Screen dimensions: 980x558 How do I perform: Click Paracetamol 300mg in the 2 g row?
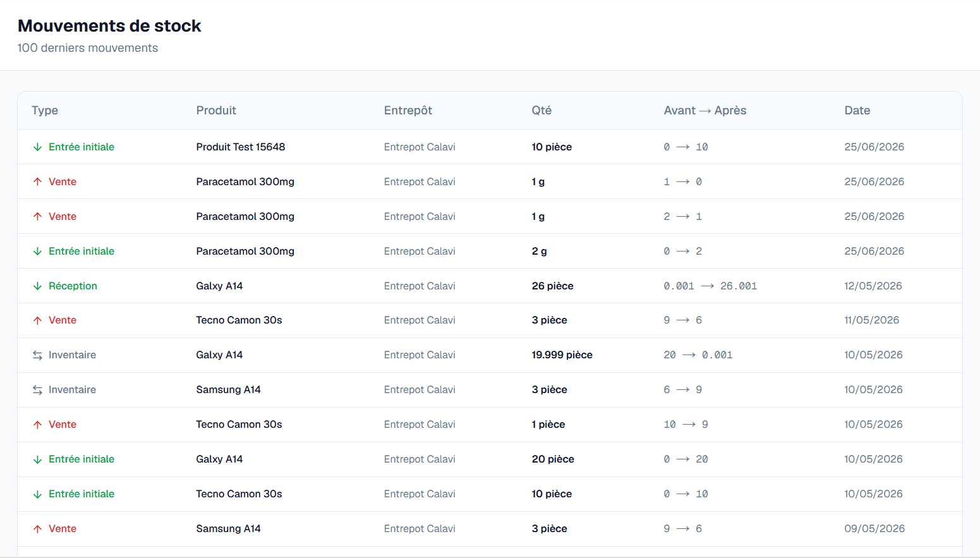(245, 251)
